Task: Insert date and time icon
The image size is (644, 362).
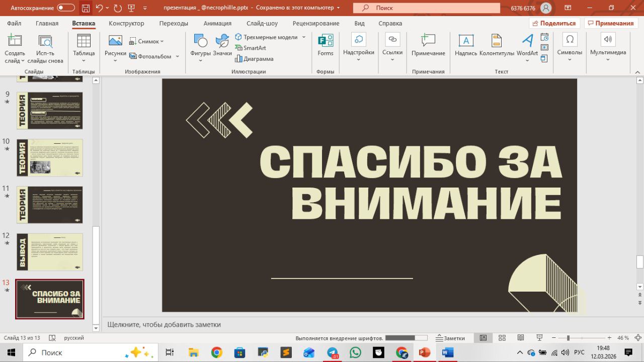Action: coord(544,37)
